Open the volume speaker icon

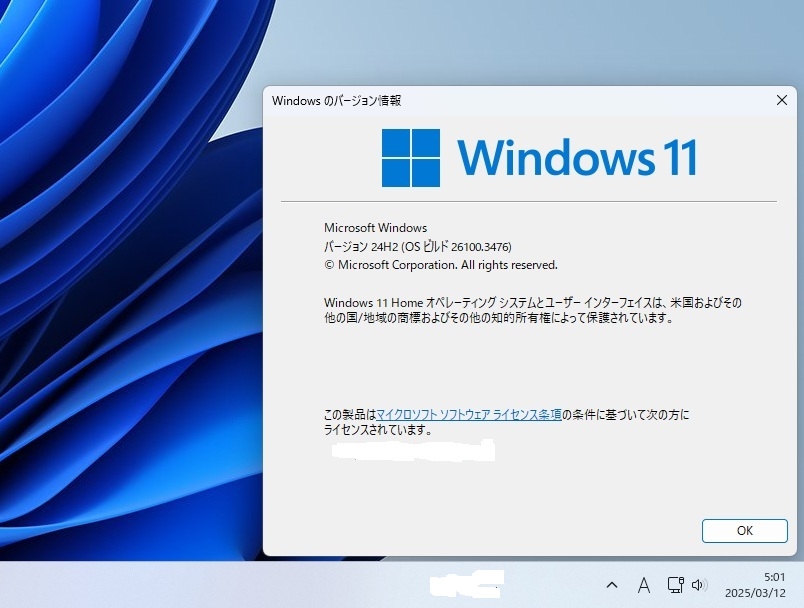699,585
